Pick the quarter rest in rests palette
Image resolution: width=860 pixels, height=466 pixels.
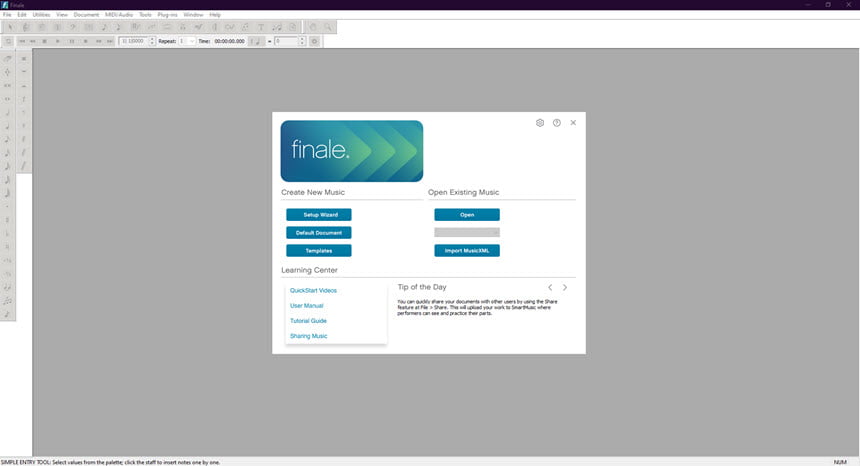[24, 99]
